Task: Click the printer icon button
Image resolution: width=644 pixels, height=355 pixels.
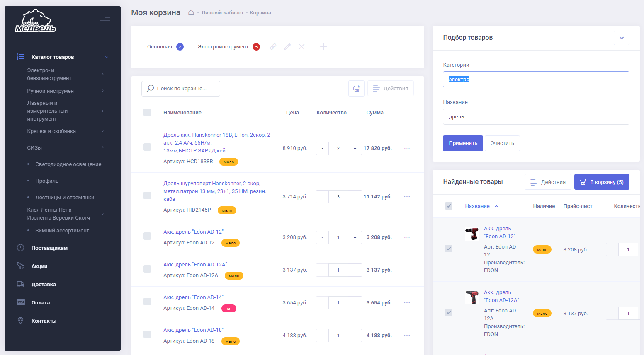Action: [357, 88]
